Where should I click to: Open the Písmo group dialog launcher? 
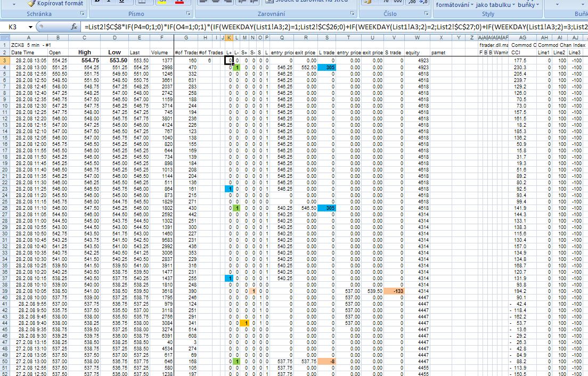(187, 14)
